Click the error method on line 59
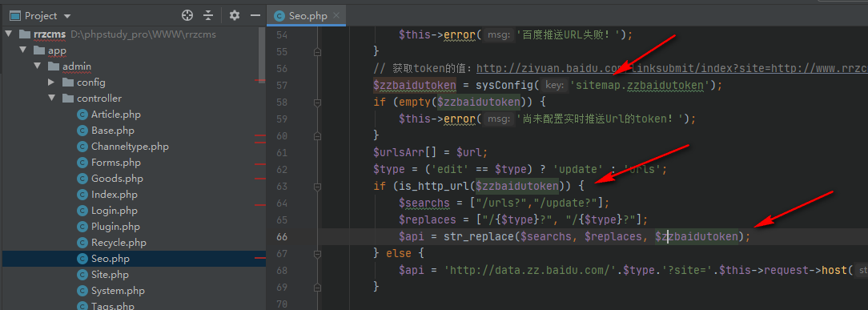This screenshot has height=310, width=868. coord(460,119)
